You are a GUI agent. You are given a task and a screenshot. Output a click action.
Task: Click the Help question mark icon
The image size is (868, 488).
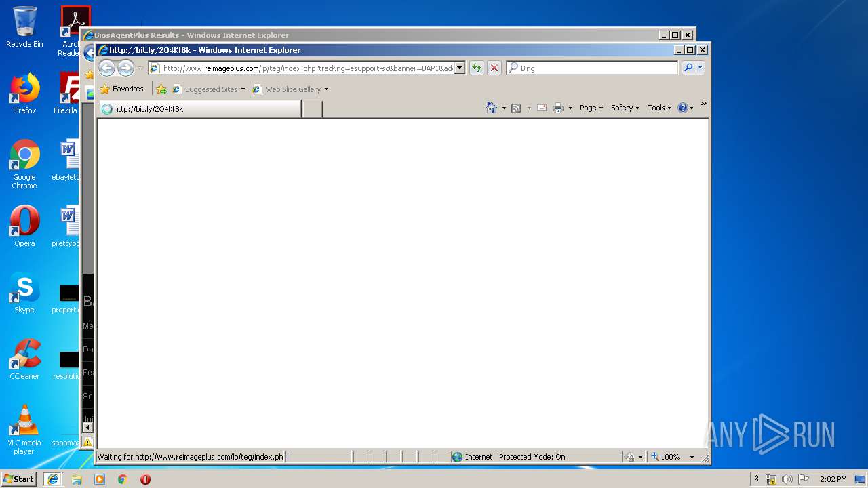(683, 108)
